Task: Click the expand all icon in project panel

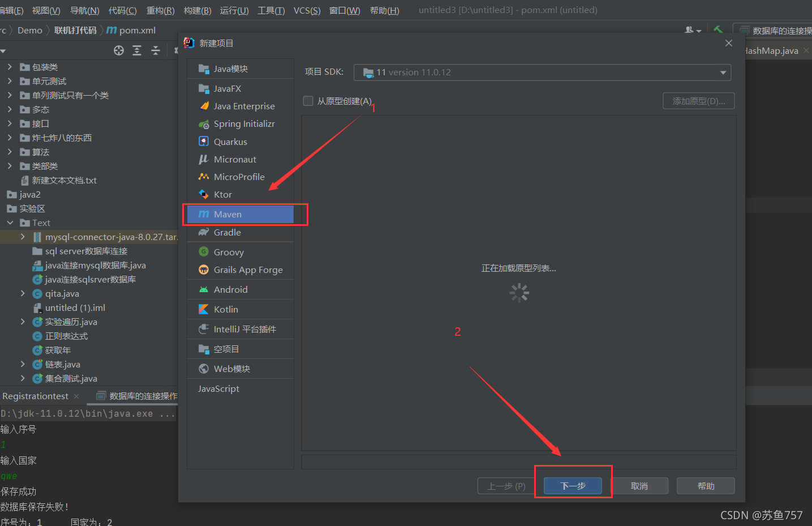Action: point(137,50)
